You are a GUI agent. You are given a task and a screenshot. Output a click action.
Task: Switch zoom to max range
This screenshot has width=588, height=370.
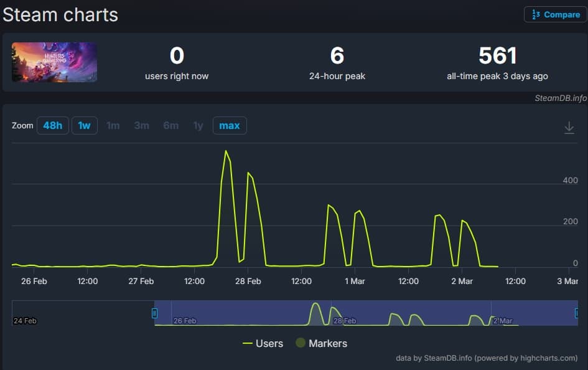point(229,126)
